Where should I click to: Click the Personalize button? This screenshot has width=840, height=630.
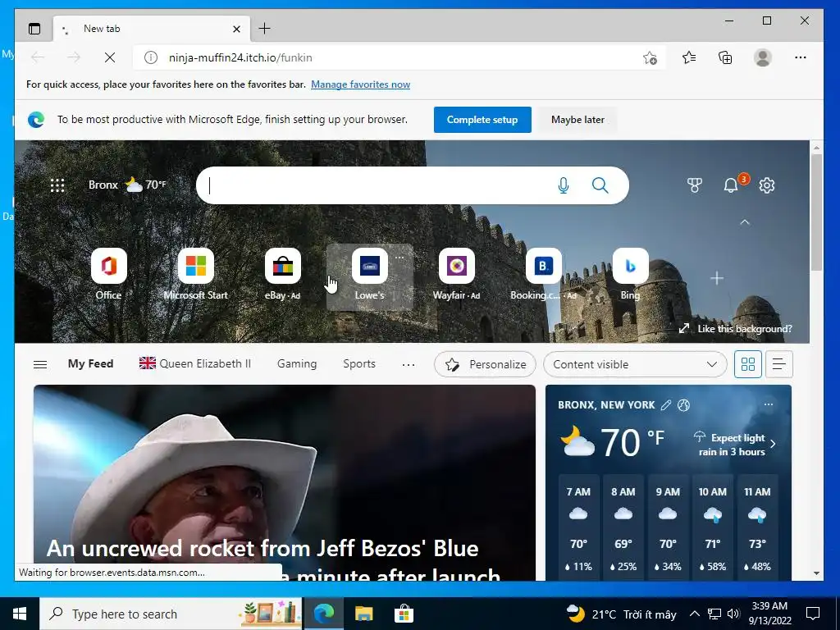pos(485,364)
